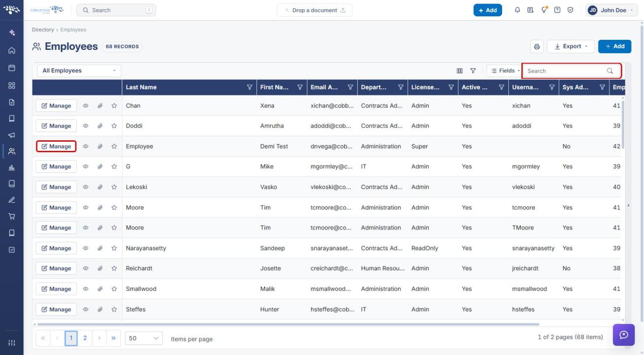The image size is (644, 355).
Task: Toggle favorite star for Smallwood row
Action: 114,289
